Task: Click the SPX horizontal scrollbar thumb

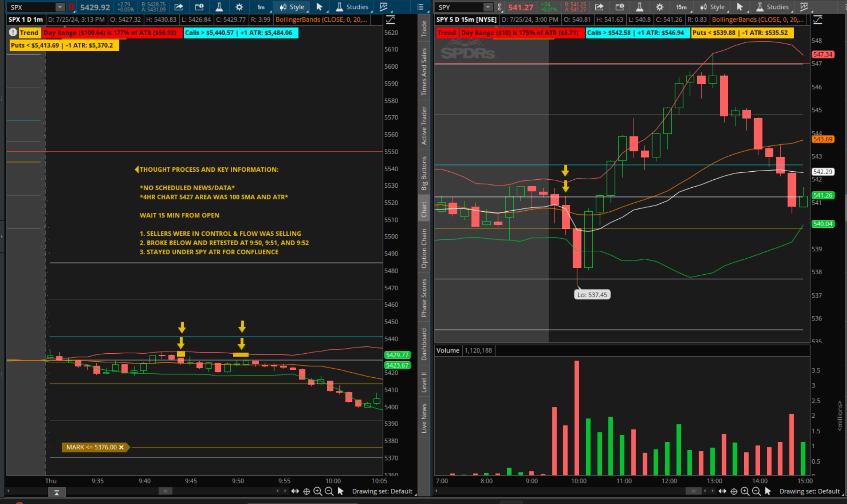Action: (165, 491)
